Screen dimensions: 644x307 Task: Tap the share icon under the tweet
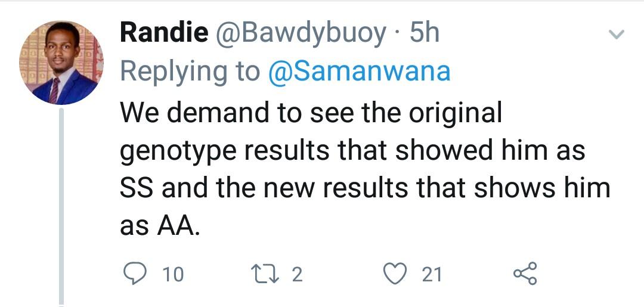pos(525,274)
